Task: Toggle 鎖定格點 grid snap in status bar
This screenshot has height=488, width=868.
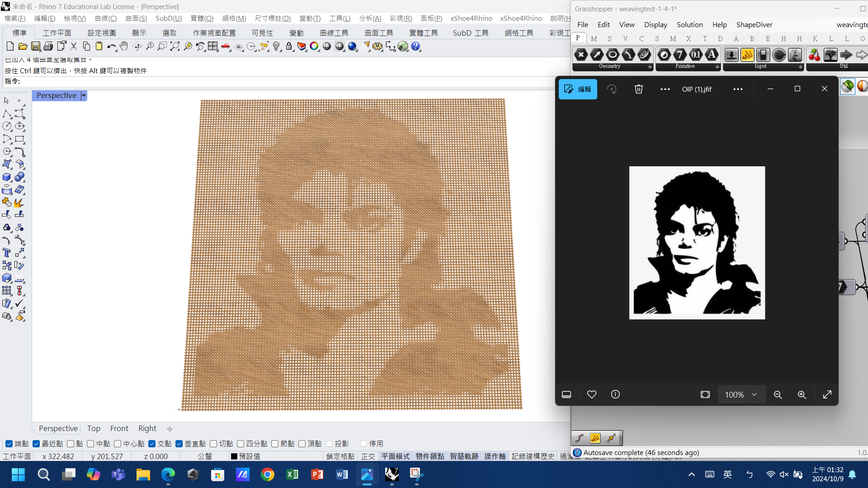Action: pos(340,456)
